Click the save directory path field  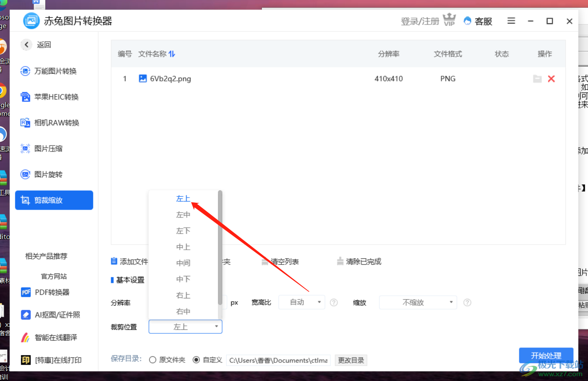pos(278,360)
